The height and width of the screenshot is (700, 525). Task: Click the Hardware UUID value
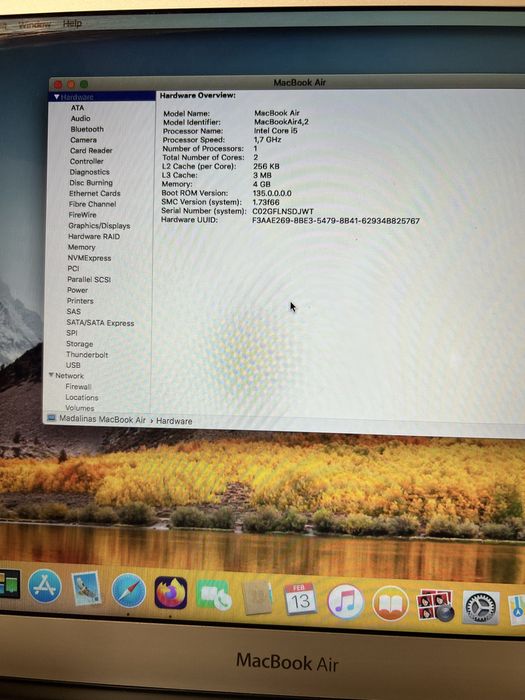click(x=336, y=221)
